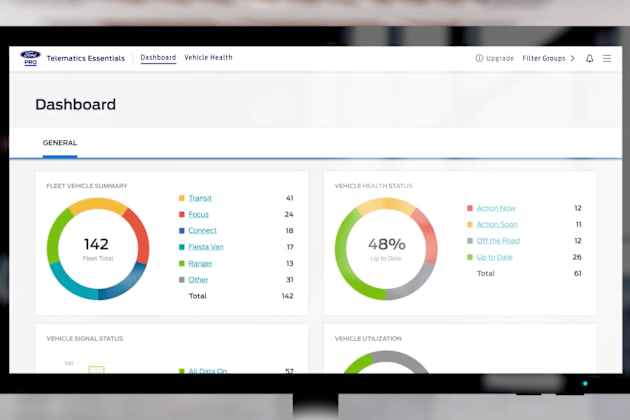Open the Action Soon link
Screen dimensions: 630x420
coord(497,224)
